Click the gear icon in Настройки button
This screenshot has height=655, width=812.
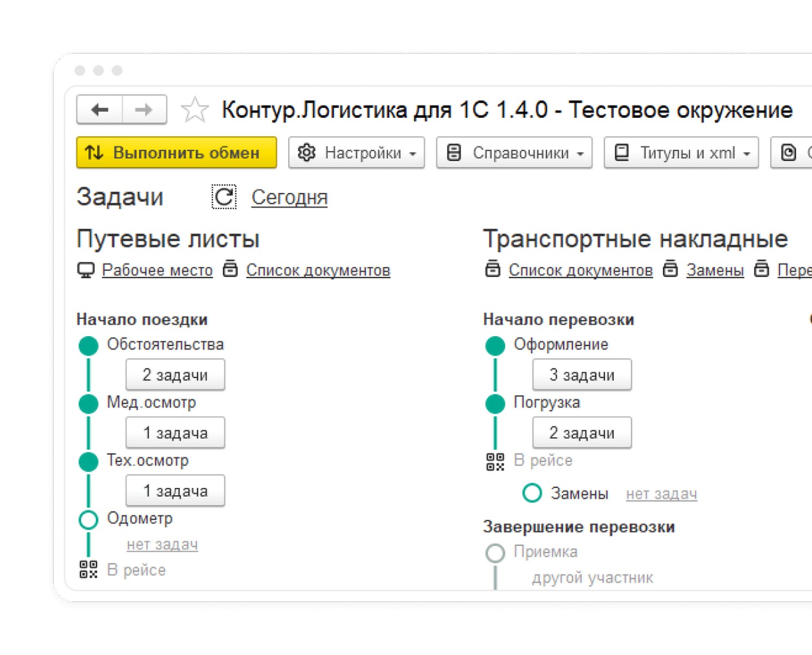[x=307, y=153]
